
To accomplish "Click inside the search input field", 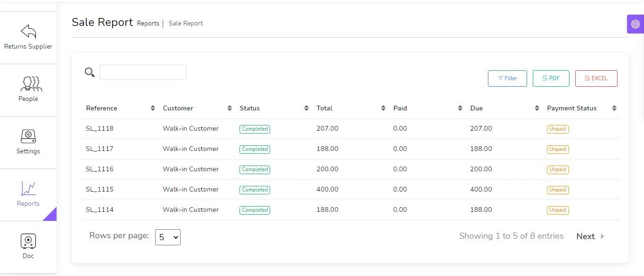I will click(143, 72).
